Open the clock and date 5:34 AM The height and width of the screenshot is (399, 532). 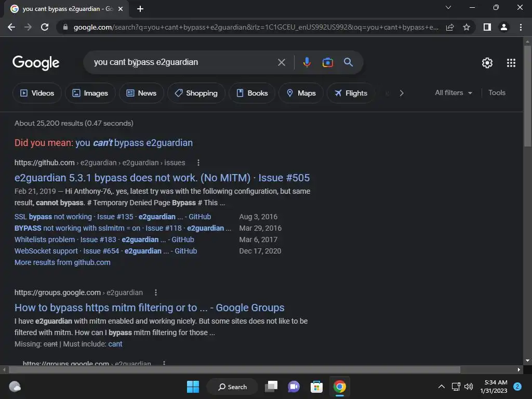(494, 387)
